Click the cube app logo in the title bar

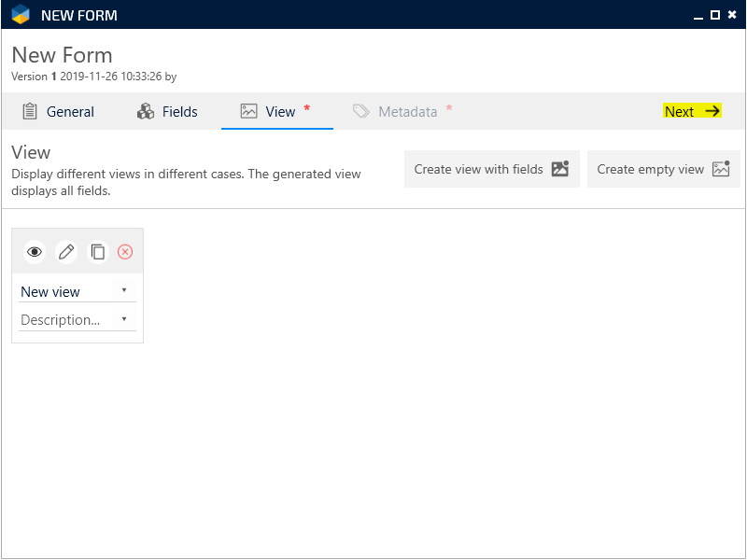[x=21, y=15]
